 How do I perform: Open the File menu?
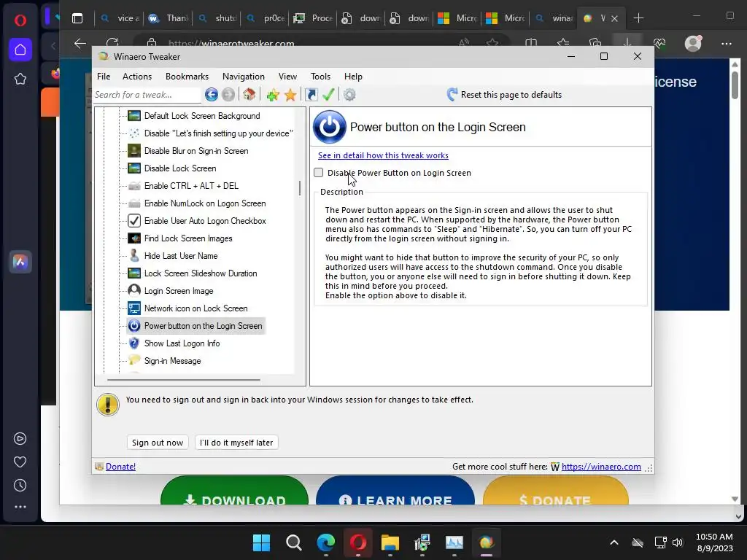click(104, 77)
